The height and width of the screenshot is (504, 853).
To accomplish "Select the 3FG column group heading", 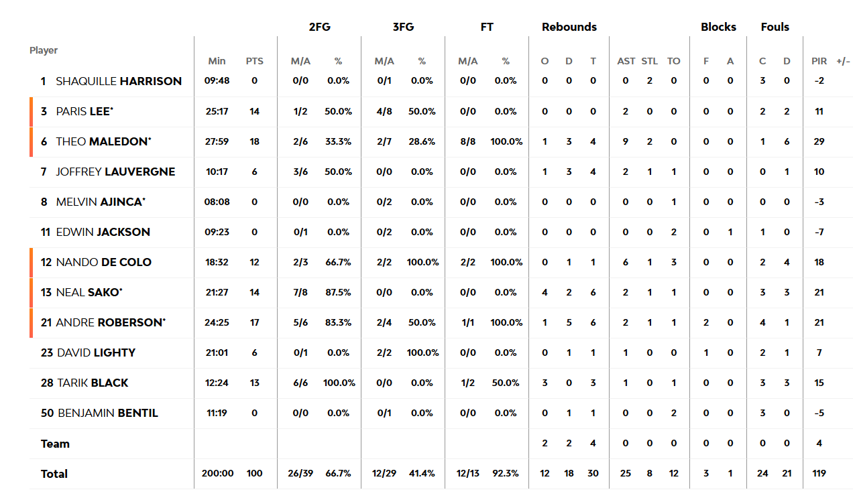I will pyautogui.click(x=403, y=27).
